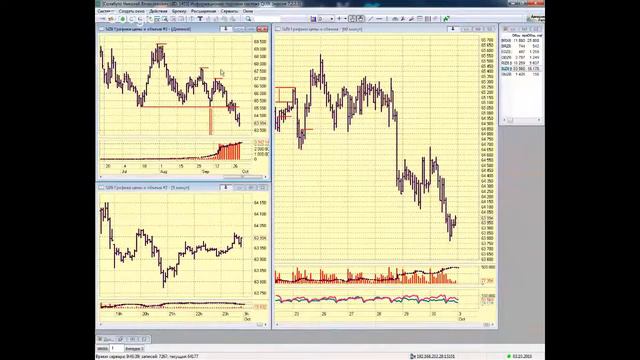Open the Брокер menu
The width and height of the screenshot is (640, 360).
(x=179, y=11)
